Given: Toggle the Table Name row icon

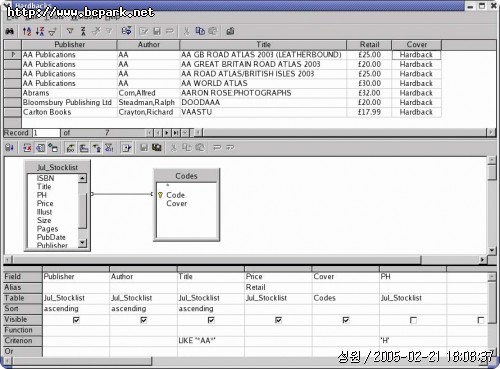Looking at the screenshot, I should (x=84, y=147).
